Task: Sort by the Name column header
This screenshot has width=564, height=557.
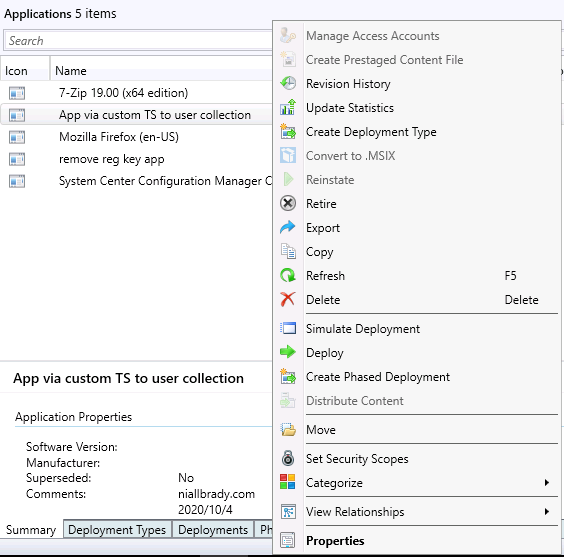Action: coord(161,70)
